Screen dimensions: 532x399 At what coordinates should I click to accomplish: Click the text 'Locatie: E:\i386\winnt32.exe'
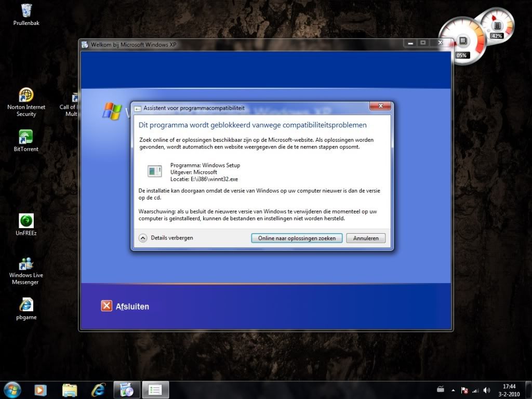204,179
